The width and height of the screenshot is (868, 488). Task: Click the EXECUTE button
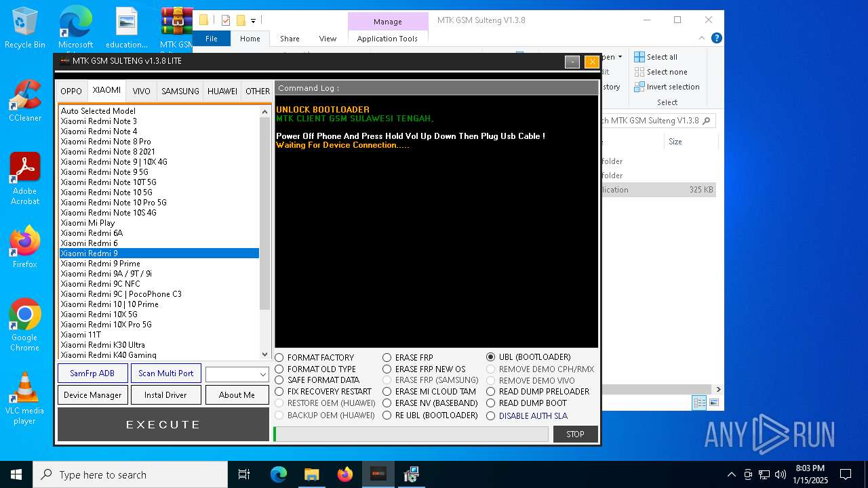pyautogui.click(x=163, y=425)
